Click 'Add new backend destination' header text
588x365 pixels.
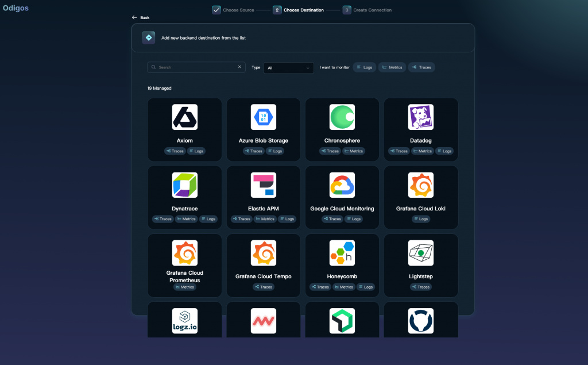[204, 38]
